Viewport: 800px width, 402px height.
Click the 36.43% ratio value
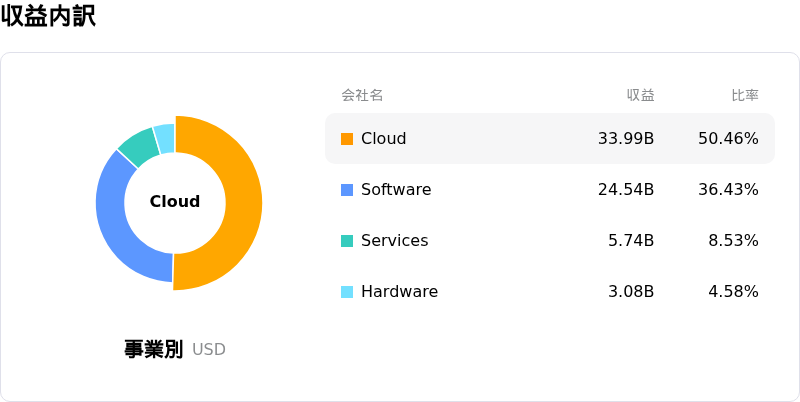pyautogui.click(x=728, y=190)
